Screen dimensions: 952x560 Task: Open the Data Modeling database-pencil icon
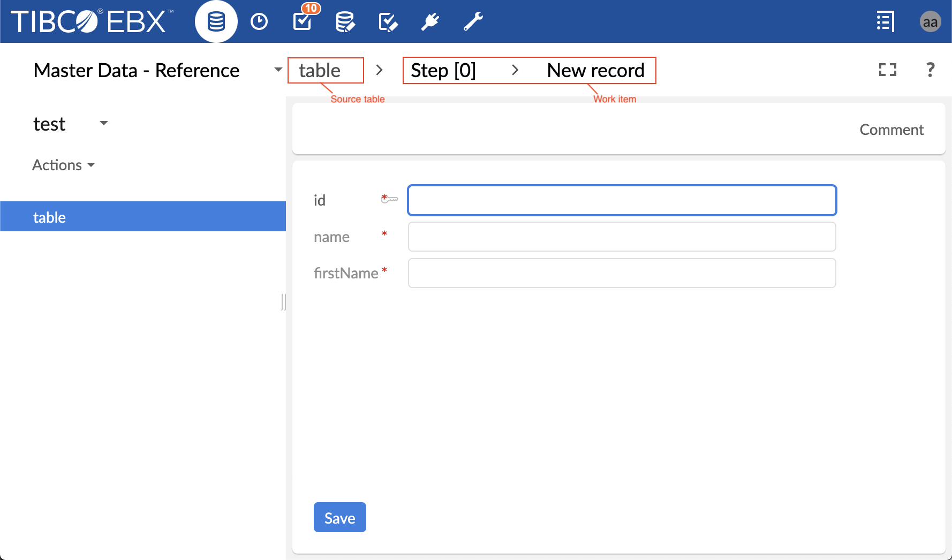tap(345, 22)
